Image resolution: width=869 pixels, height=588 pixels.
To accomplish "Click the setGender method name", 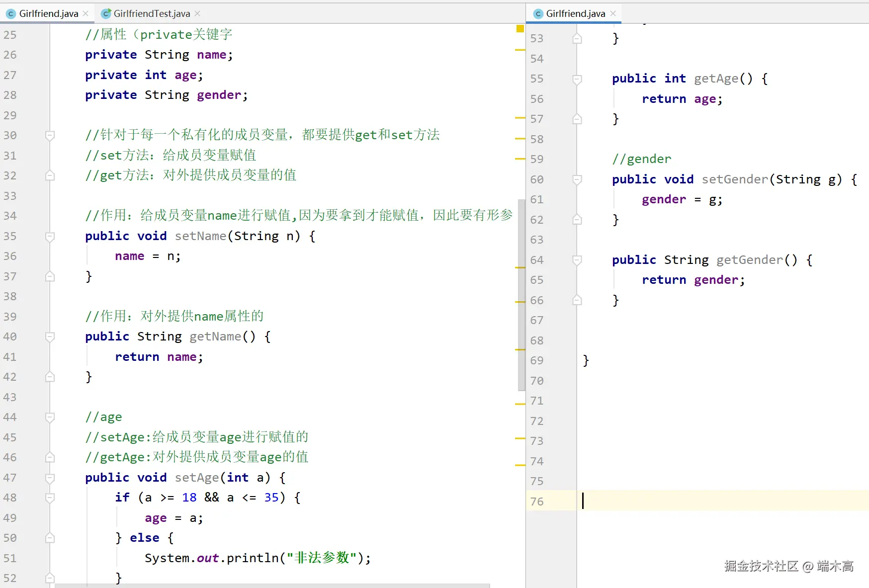I will pyautogui.click(x=735, y=179).
